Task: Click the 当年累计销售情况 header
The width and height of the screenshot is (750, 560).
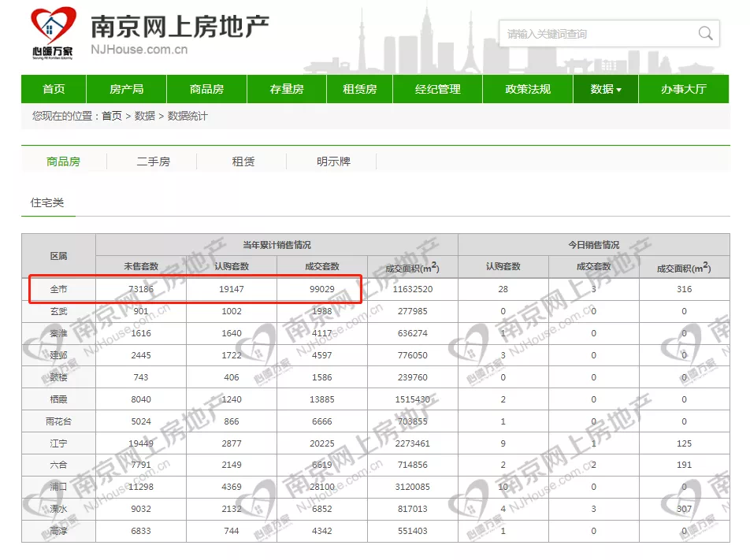Action: point(277,245)
